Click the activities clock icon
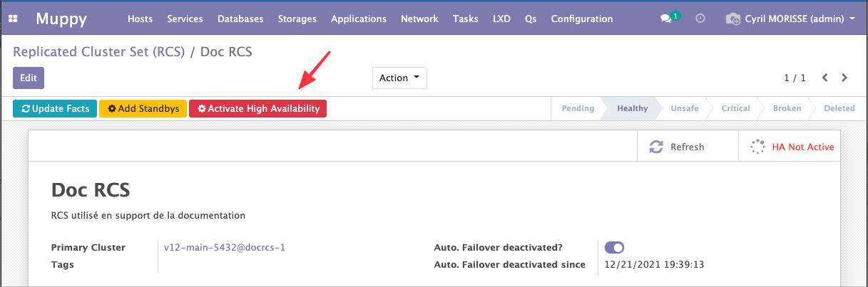The height and width of the screenshot is (287, 868). tap(700, 19)
